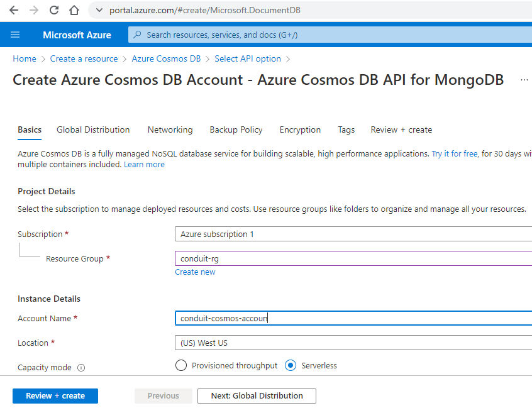This screenshot has height=413, width=532.
Task: Open the Learn more link
Action: (x=144, y=165)
